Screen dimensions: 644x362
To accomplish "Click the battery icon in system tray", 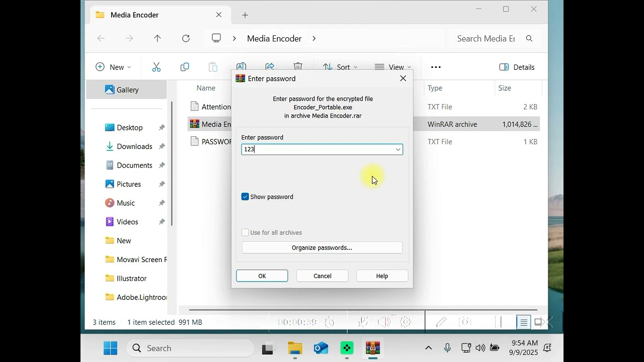I will (x=495, y=348).
